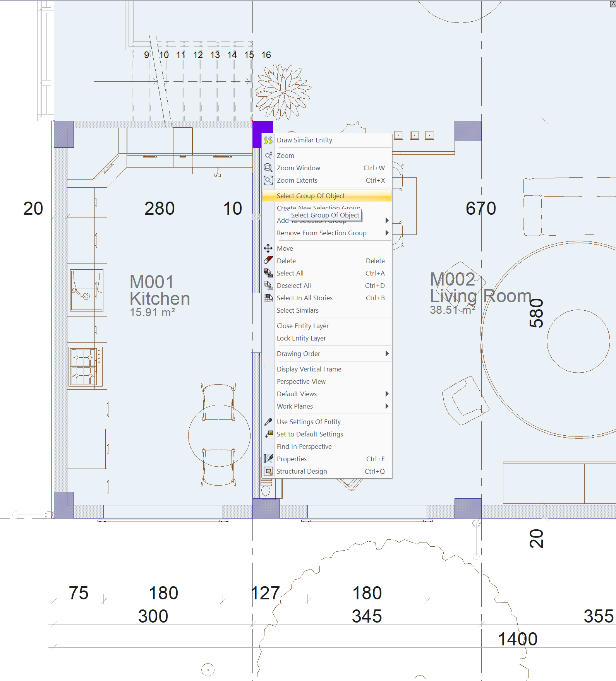
Task: Click the Draw Similar Entity icon
Action: point(268,140)
